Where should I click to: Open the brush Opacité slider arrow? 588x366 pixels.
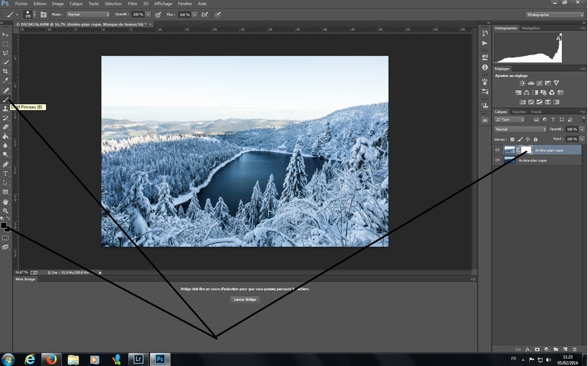pos(148,15)
